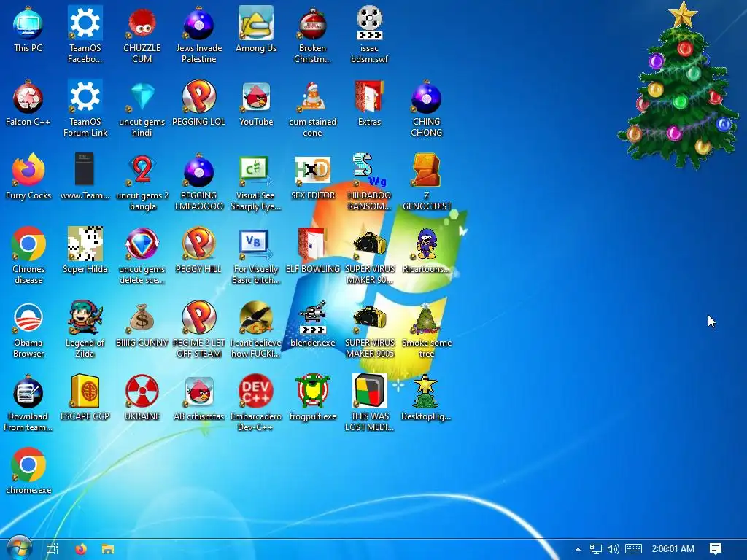Viewport: 747px width, 560px height.
Task: Open the Windows Start button
Action: [x=20, y=549]
